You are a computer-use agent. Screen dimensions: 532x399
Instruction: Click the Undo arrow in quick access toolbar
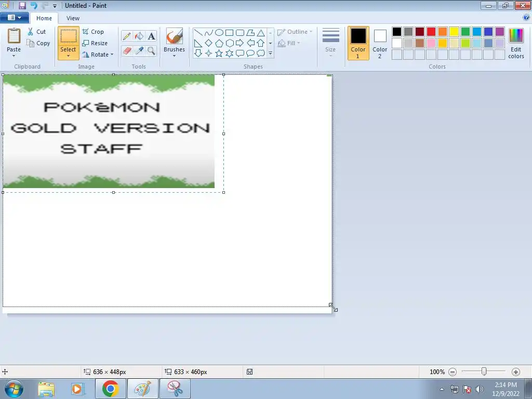[34, 5]
